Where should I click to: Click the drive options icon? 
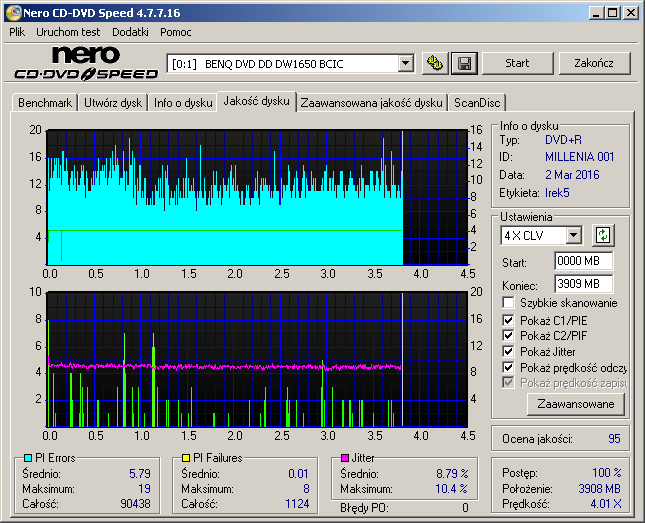pyautogui.click(x=435, y=63)
